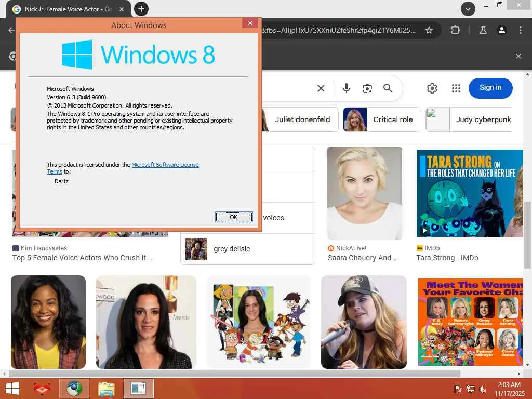Image resolution: width=532 pixels, height=399 pixels.
Task: Click the muted volume tray icon
Action: coord(483,389)
